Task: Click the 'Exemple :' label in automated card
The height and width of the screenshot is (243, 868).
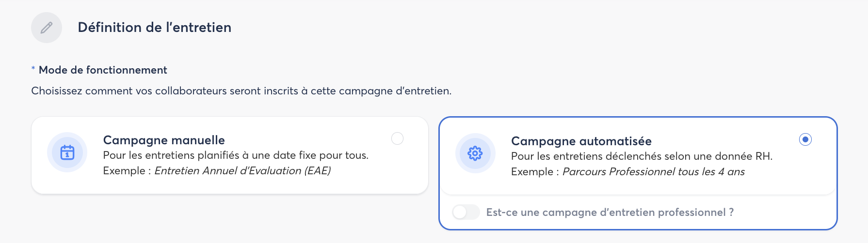Action: [x=535, y=171]
